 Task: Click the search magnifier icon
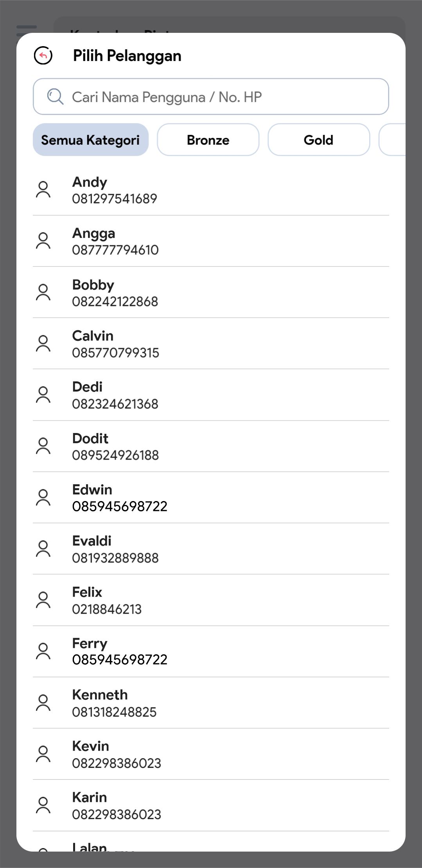pos(55,97)
